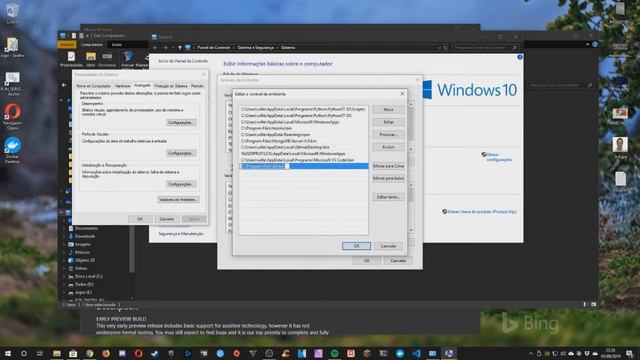Open the Navegador Opera desktop shortcut
This screenshot has width=640, height=360.
12,117
